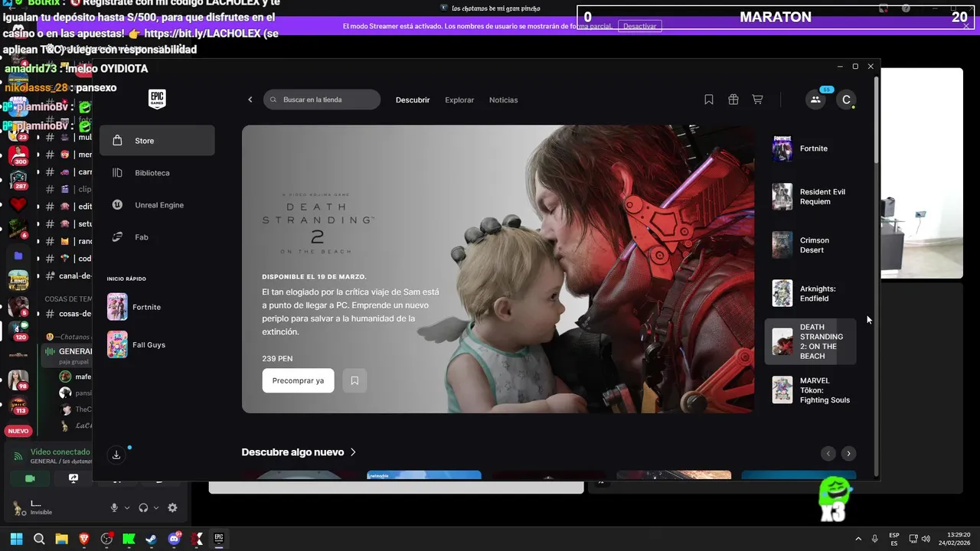The image size is (980, 551).
Task: Deafen with Discord headphones icon
Action: 143,507
